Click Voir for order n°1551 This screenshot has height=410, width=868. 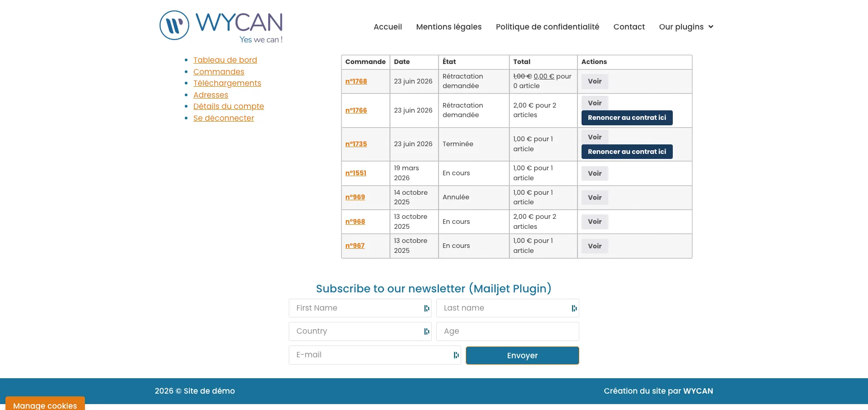595,173
